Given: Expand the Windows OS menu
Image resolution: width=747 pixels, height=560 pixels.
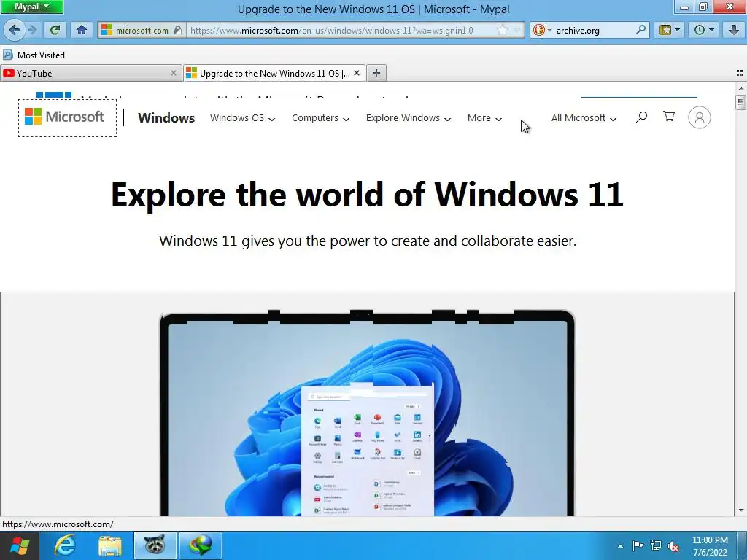Looking at the screenshot, I should [242, 117].
